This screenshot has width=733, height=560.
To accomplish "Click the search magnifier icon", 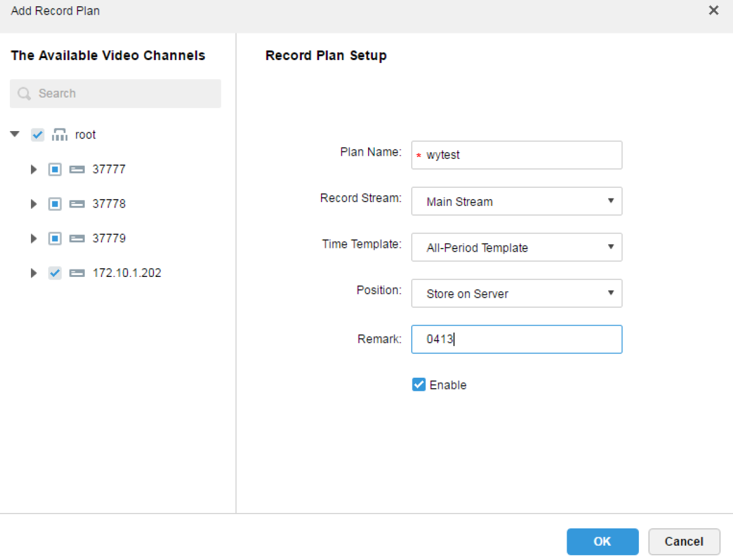I will [24, 94].
